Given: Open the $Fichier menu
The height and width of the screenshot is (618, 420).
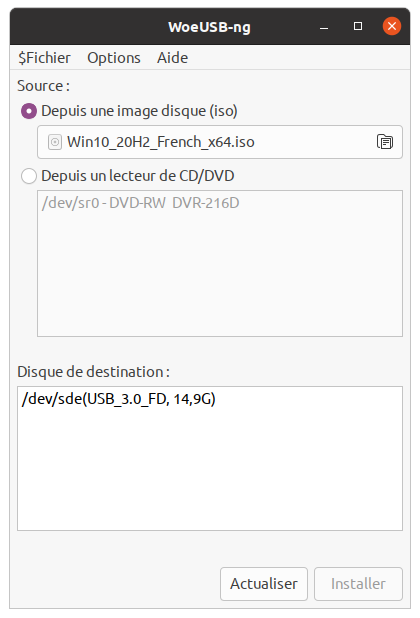Looking at the screenshot, I should (x=45, y=58).
